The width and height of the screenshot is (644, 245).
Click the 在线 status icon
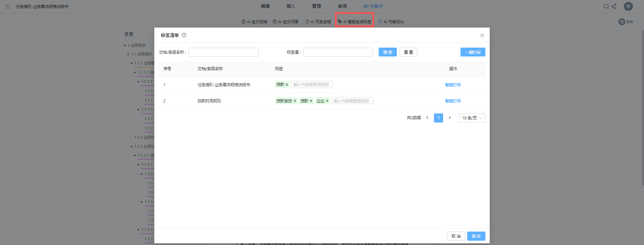click(x=622, y=21)
